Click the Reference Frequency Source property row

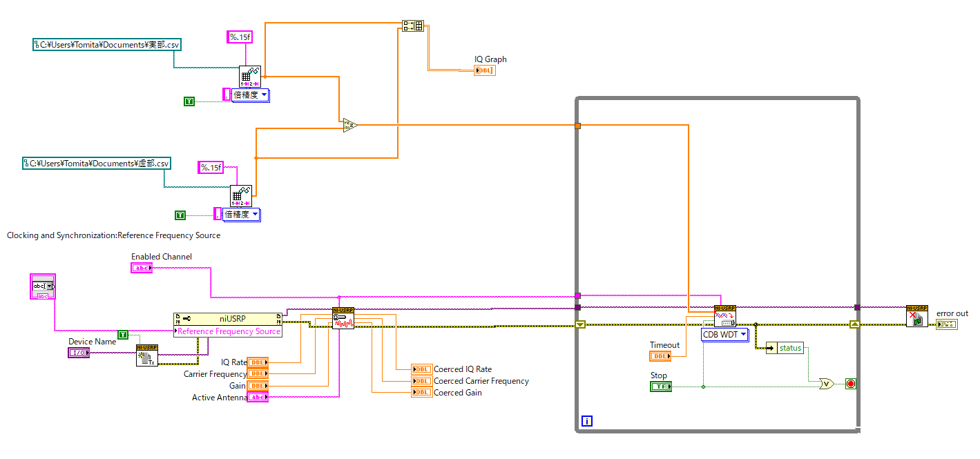229,331
